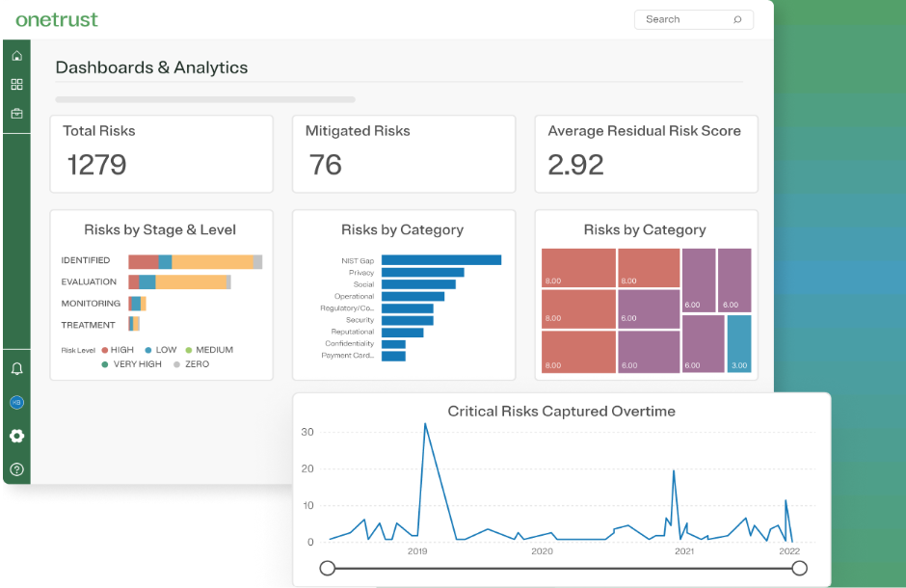906x588 pixels.
Task: Click the home icon in sidebar
Action: coord(16,56)
